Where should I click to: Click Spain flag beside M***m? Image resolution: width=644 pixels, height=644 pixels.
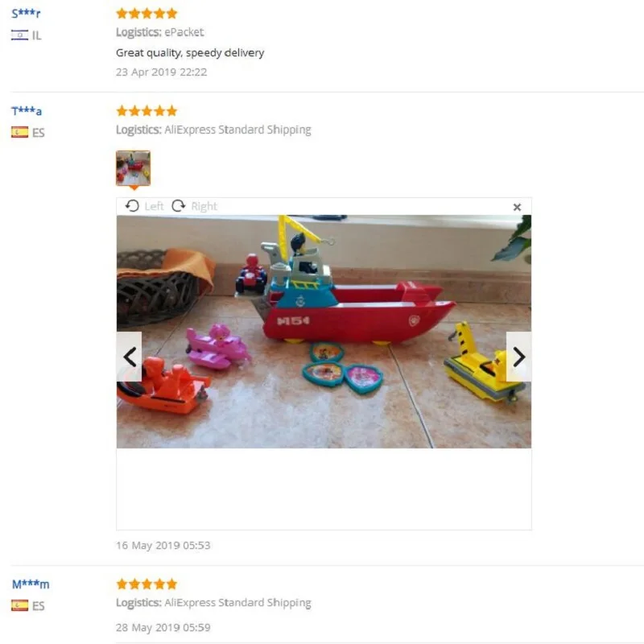pyautogui.click(x=19, y=605)
